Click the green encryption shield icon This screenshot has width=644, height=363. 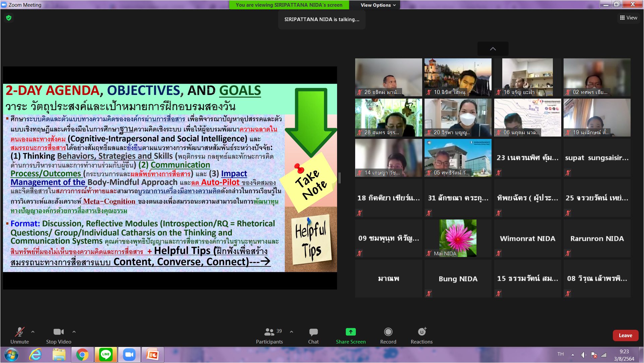(9, 18)
